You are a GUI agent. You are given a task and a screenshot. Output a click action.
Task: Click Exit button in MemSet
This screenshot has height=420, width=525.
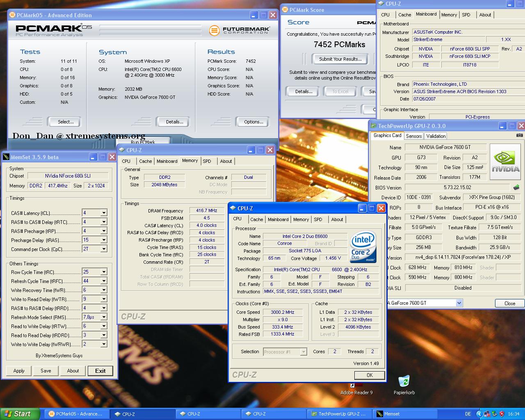pyautogui.click(x=100, y=371)
